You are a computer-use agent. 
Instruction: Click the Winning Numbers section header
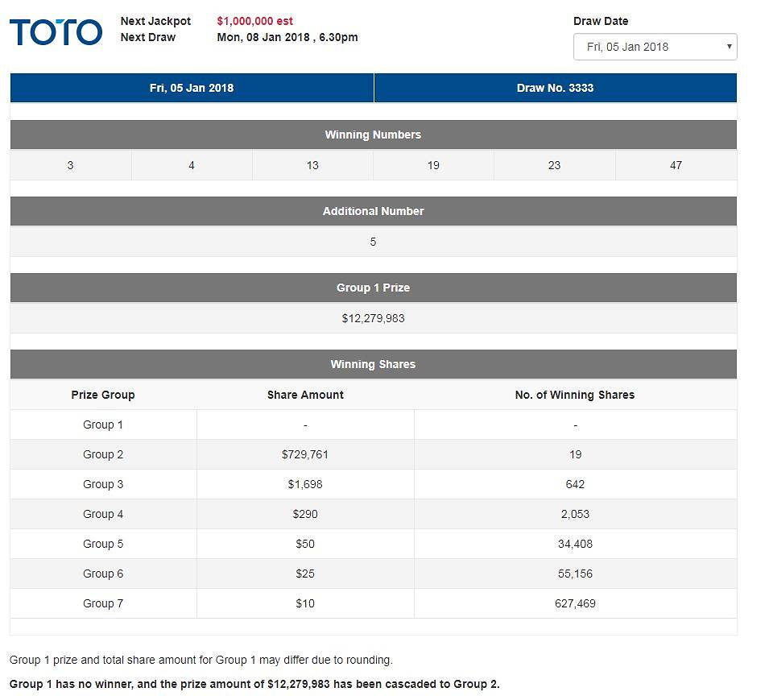(373, 135)
